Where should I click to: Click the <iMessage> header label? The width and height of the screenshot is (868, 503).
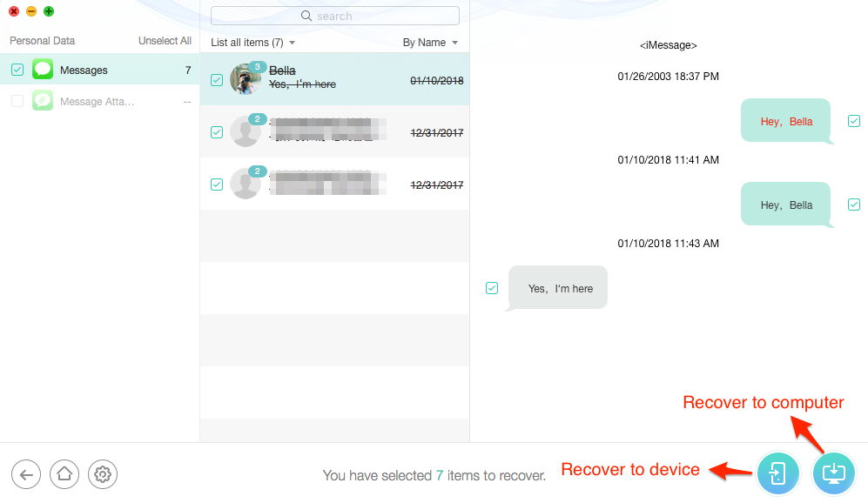tap(668, 45)
